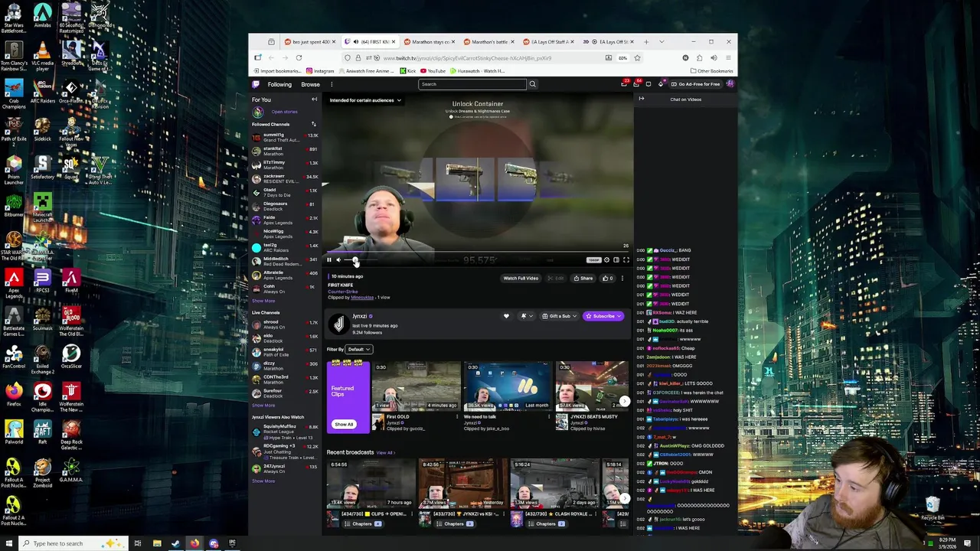
Task: Bookmark the page with the star icon
Action: pyautogui.click(x=637, y=58)
